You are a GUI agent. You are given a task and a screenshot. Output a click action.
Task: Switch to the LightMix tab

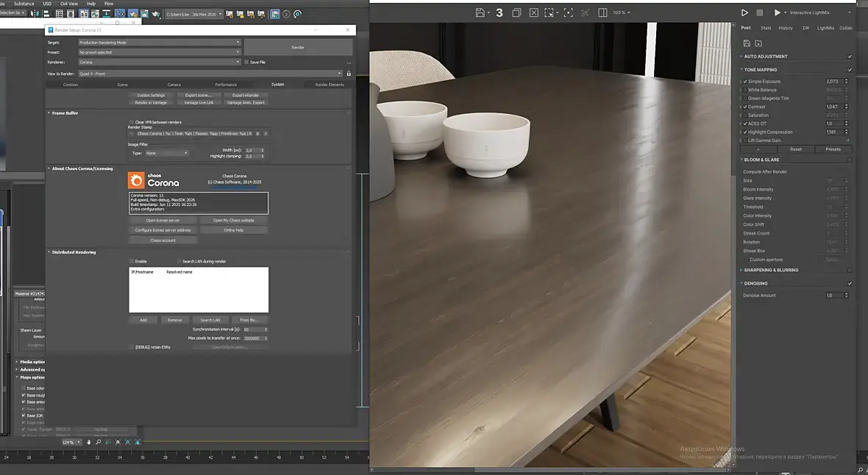[x=825, y=28]
